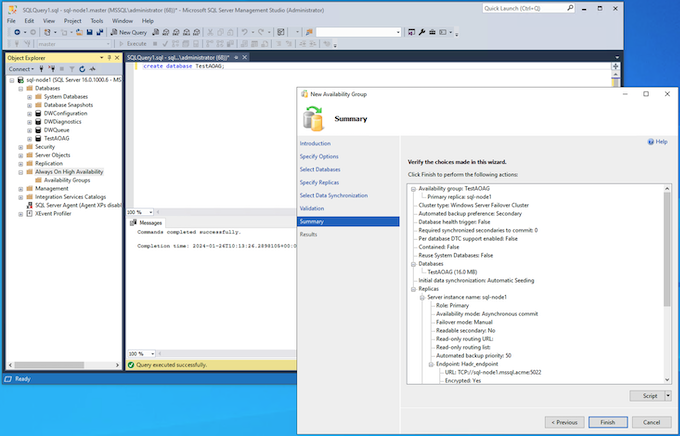Open the Edit menu
Viewport: 680px width, 436px height.
point(29,21)
